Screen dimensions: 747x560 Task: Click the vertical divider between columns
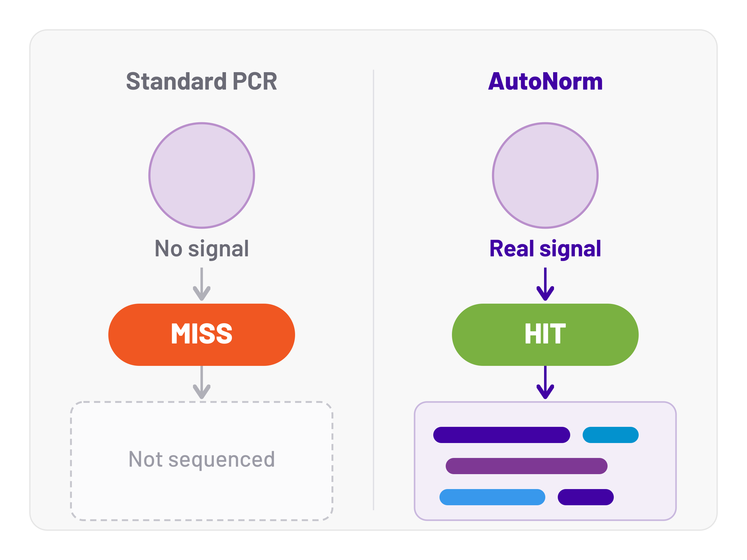(374, 290)
